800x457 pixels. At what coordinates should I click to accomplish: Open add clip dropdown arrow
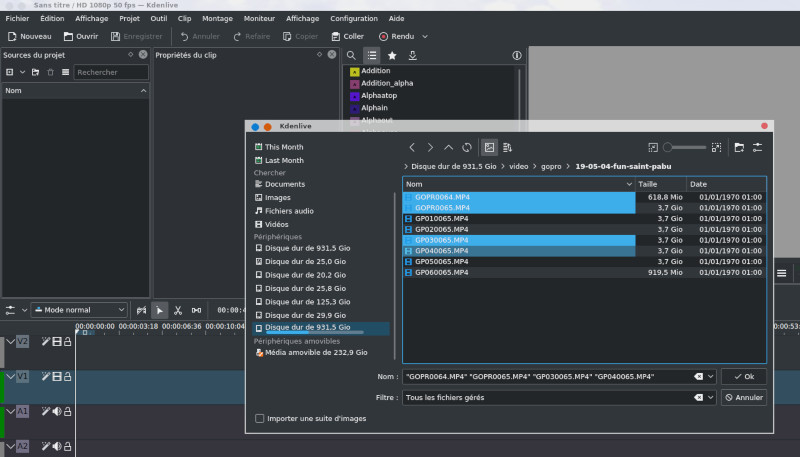(x=22, y=72)
